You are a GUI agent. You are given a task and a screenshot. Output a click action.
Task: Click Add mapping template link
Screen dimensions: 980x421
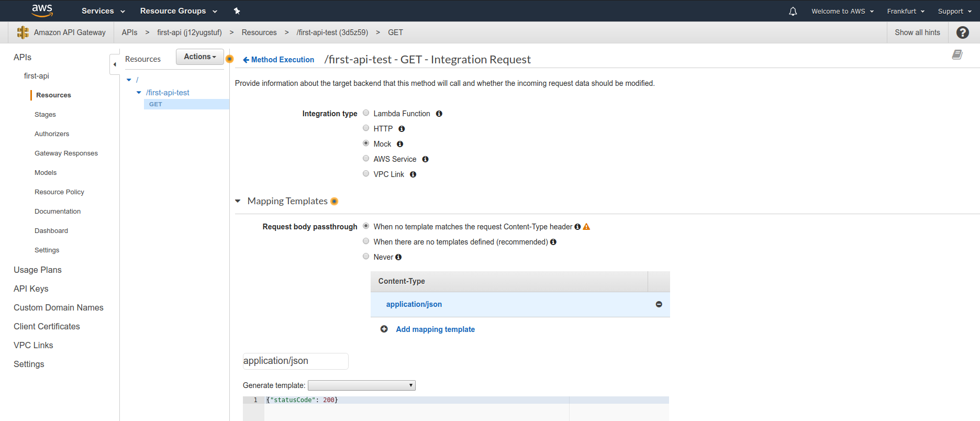(x=436, y=329)
